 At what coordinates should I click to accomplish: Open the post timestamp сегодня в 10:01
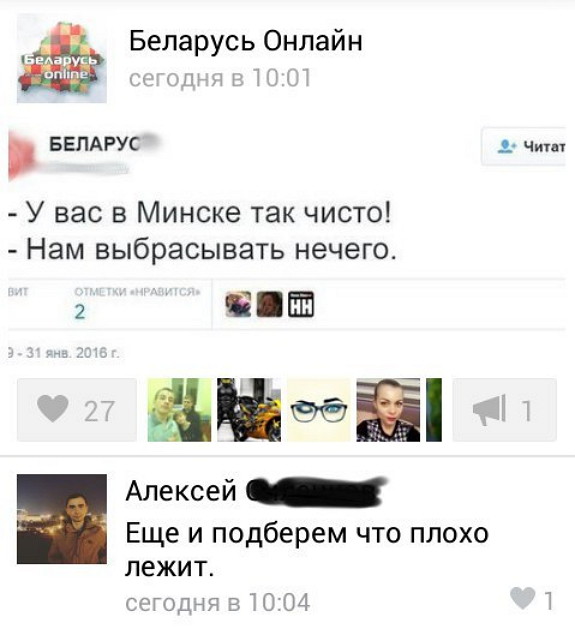coord(220,78)
